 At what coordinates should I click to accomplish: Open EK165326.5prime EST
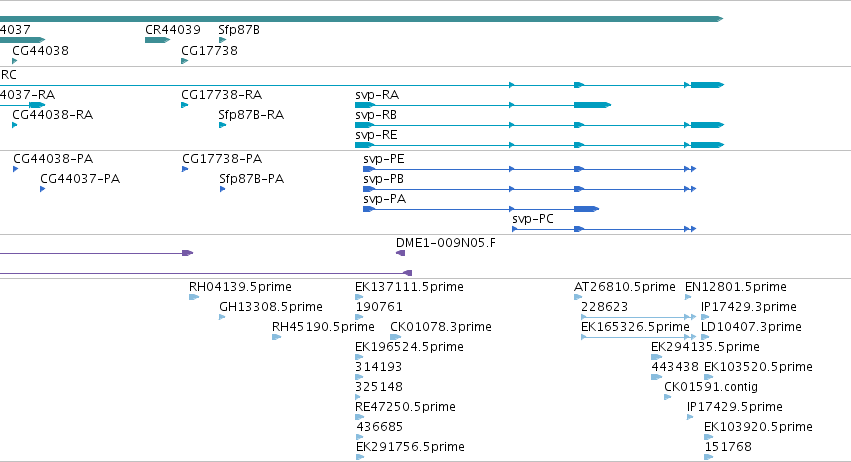tap(635, 327)
